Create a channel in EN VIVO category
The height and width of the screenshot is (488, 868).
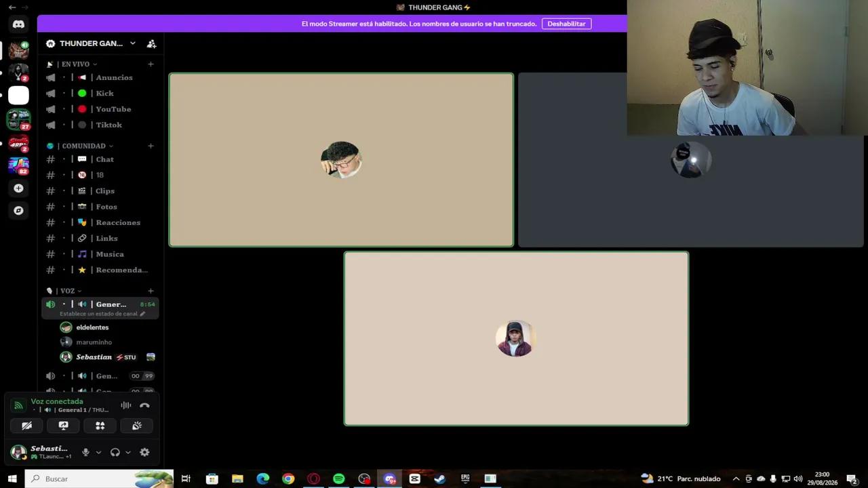pyautogui.click(x=151, y=64)
